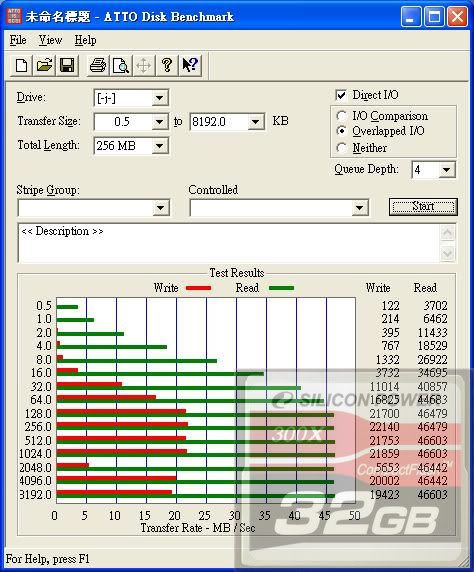Expand the Queue Depth dropdown

446,170
